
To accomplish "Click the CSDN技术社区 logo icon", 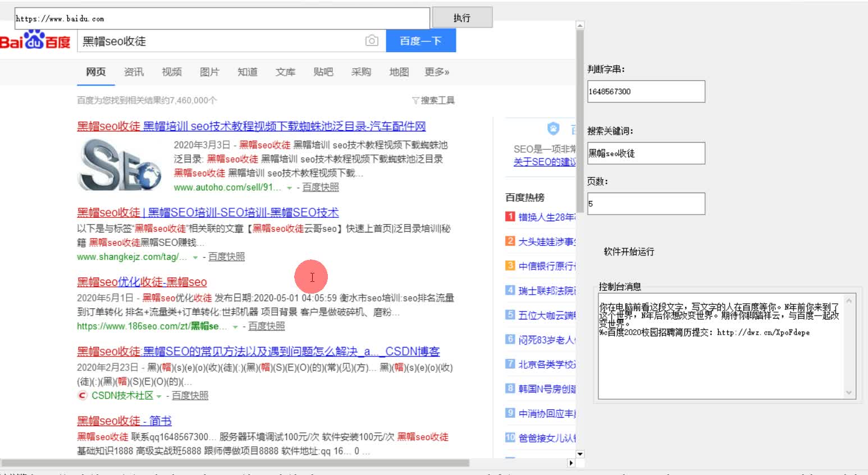I will [82, 395].
